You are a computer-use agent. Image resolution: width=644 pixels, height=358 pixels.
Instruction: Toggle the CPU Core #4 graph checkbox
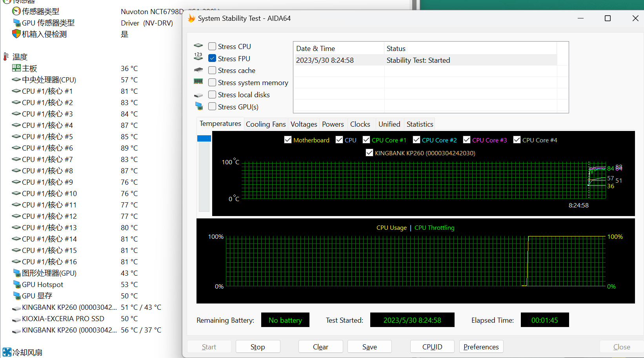(x=517, y=140)
